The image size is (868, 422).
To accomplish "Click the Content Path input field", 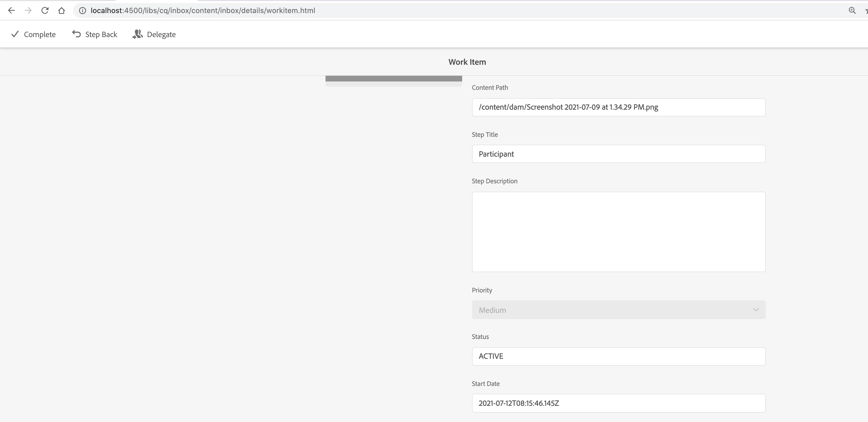I will click(x=618, y=107).
